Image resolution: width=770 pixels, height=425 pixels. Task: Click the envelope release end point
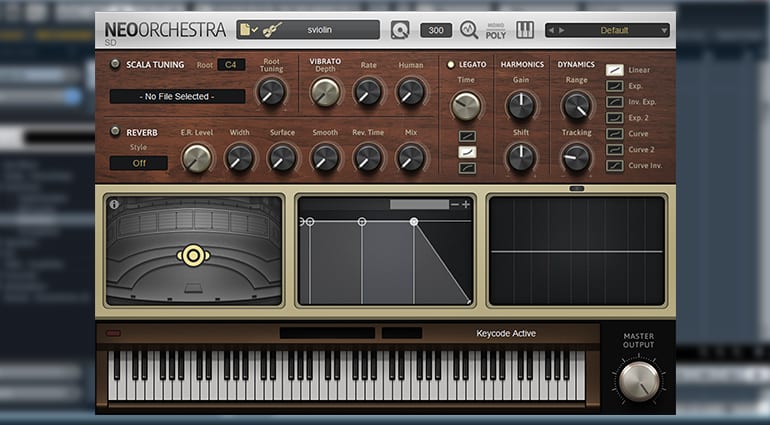(x=469, y=302)
